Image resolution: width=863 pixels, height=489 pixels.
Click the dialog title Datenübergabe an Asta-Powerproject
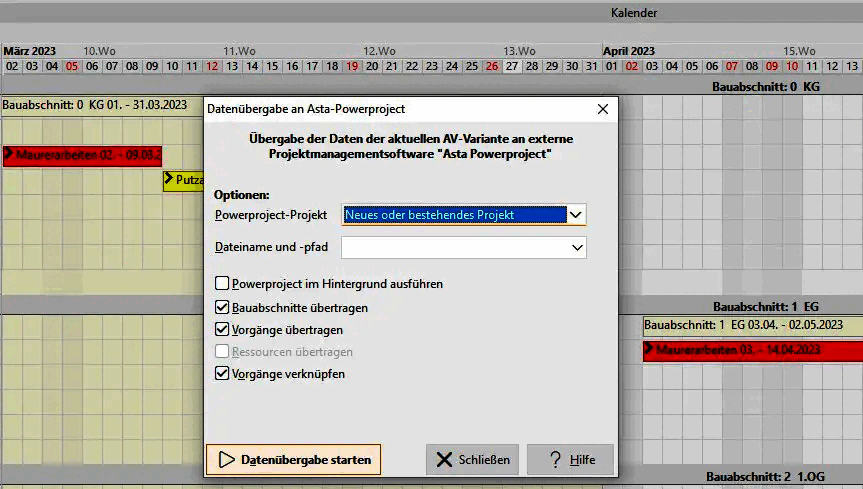(306, 109)
